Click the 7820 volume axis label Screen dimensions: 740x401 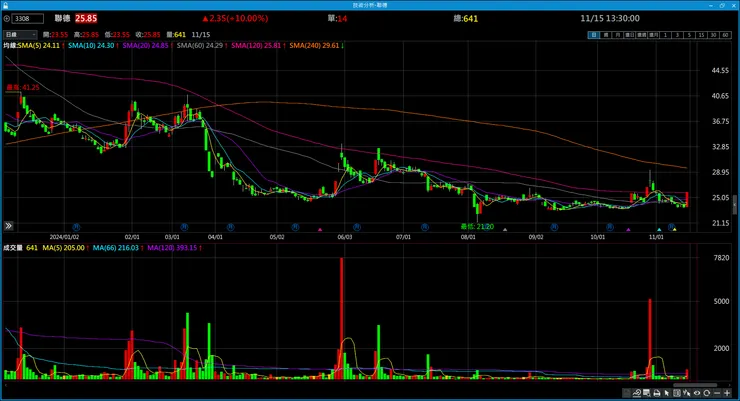click(722, 258)
